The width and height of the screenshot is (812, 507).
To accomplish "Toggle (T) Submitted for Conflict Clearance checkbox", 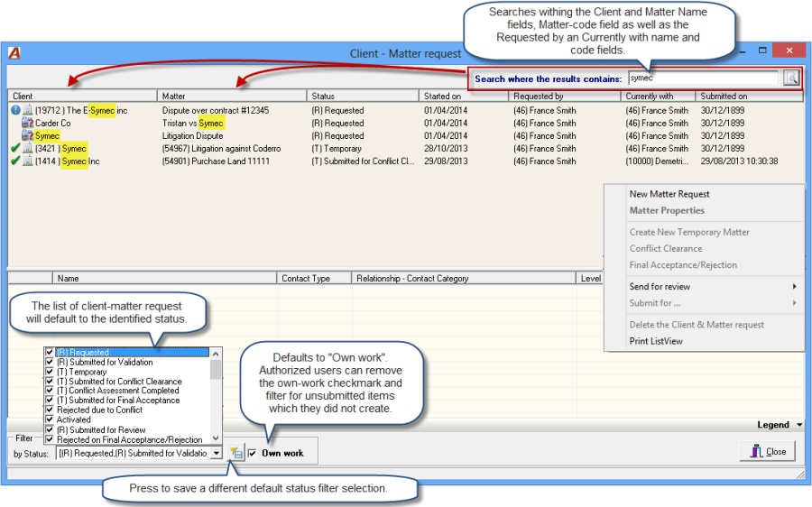I will (x=50, y=382).
